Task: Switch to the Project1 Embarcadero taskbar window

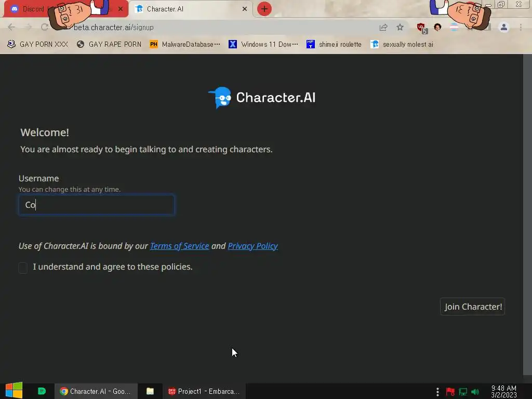Action: coord(204,391)
